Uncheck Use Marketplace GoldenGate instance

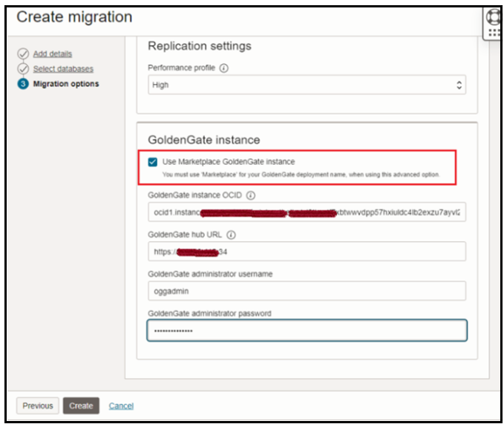click(x=153, y=162)
